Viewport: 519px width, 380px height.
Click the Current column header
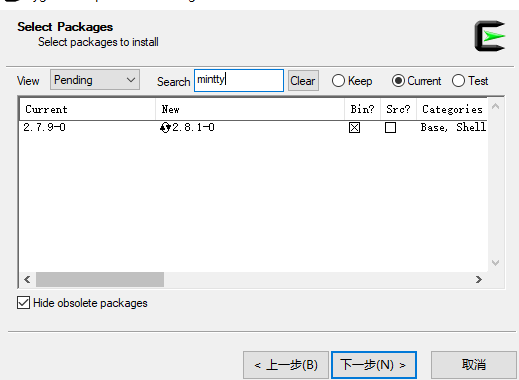87,109
